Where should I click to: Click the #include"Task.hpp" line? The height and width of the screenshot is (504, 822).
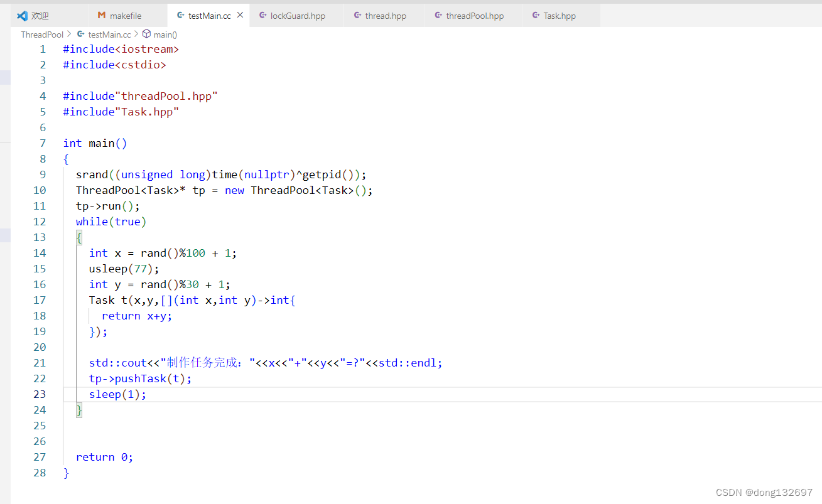121,112
